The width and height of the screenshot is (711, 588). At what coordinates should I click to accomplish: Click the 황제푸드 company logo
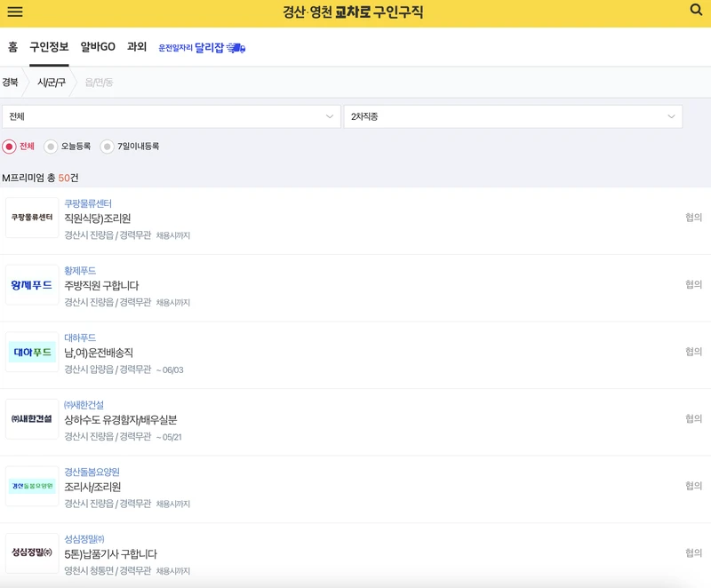[32, 285]
